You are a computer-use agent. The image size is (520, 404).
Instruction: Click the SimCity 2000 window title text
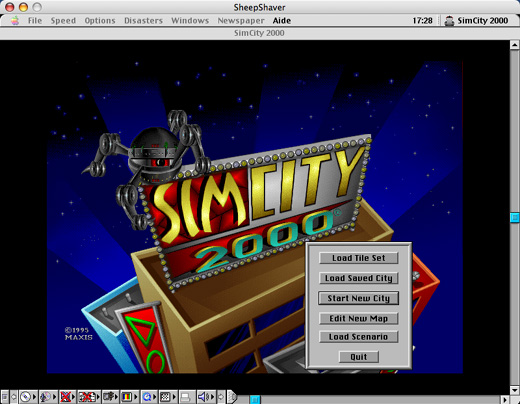tap(259, 33)
